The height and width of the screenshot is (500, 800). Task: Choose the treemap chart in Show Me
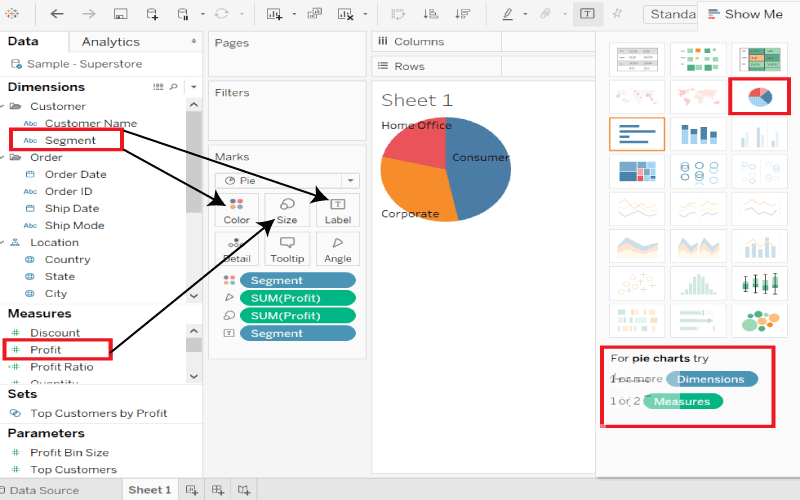tap(637, 171)
